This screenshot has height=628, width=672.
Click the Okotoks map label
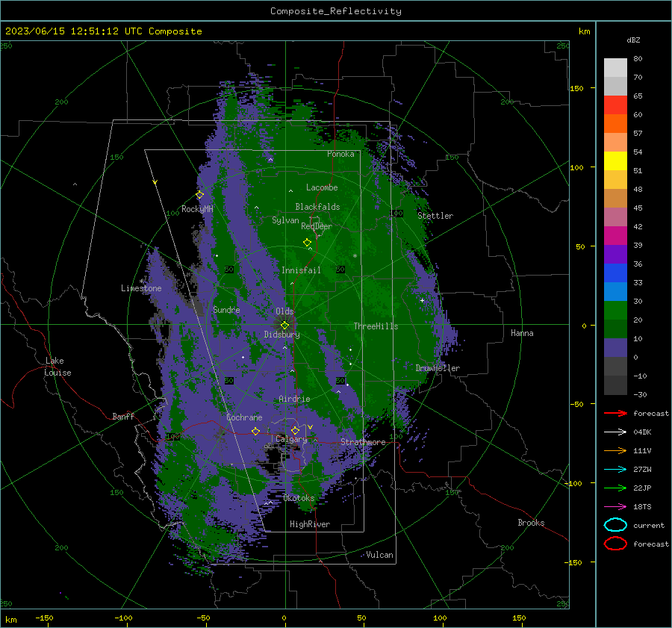[x=299, y=498]
